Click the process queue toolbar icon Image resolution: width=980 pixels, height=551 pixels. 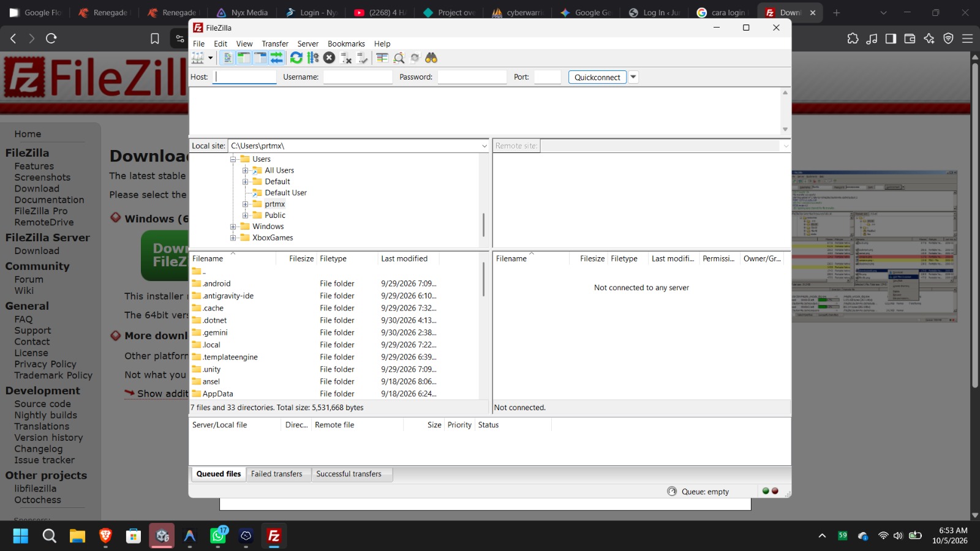point(313,58)
